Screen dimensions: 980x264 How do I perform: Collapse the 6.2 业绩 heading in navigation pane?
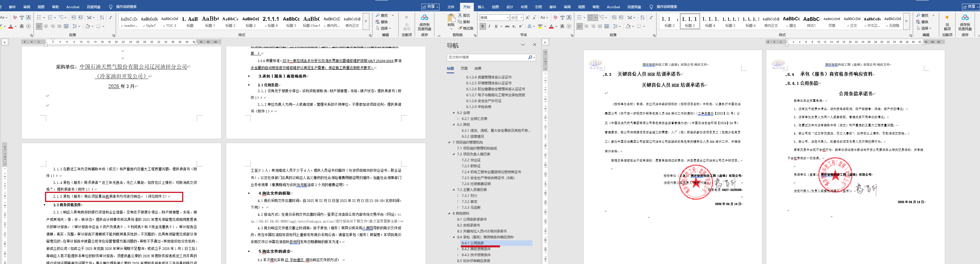pyautogui.click(x=454, y=113)
